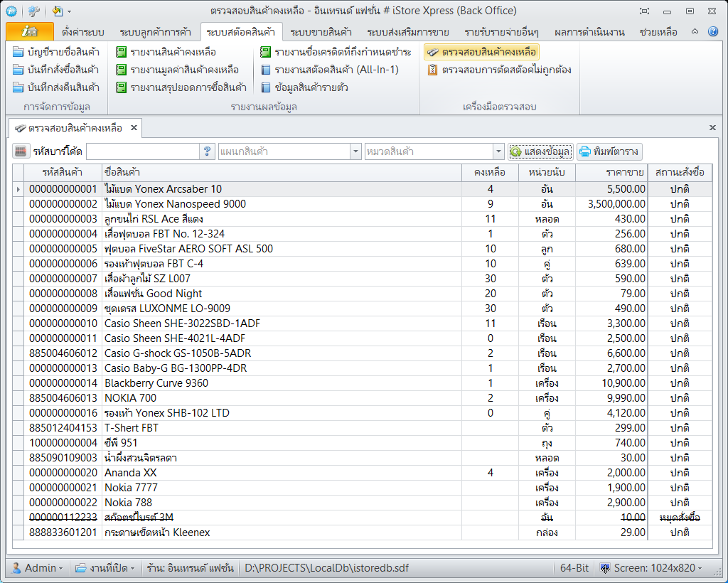728x583 pixels.
Task: Open the ระบบขายสินค้า ribbon tab
Action: pos(321,32)
